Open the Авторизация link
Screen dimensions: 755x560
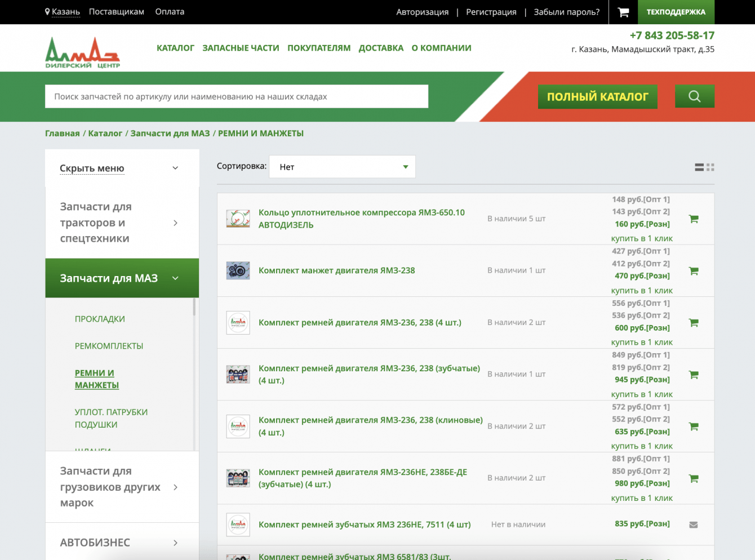pos(423,12)
